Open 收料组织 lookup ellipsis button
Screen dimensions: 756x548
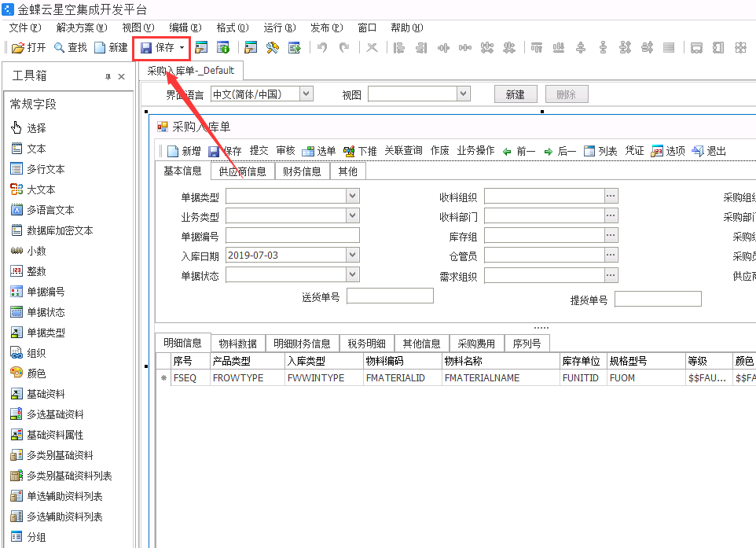611,196
